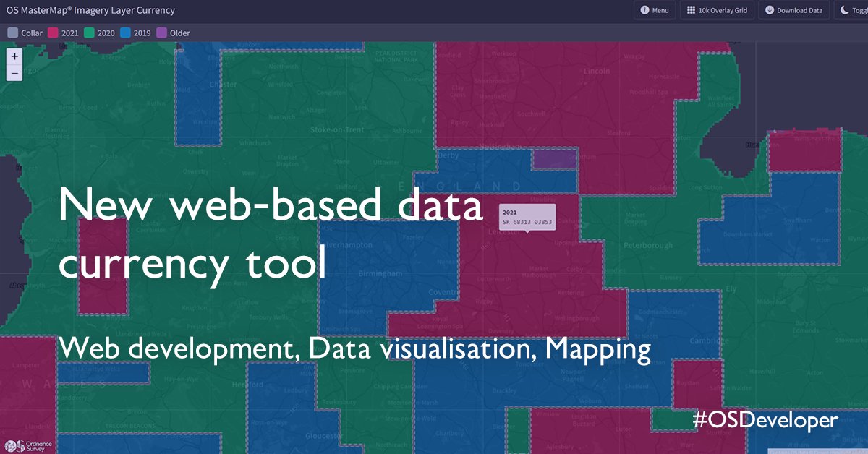This screenshot has width=868, height=454.
Task: Select the 2019 legend swatch
Action: pos(126,33)
